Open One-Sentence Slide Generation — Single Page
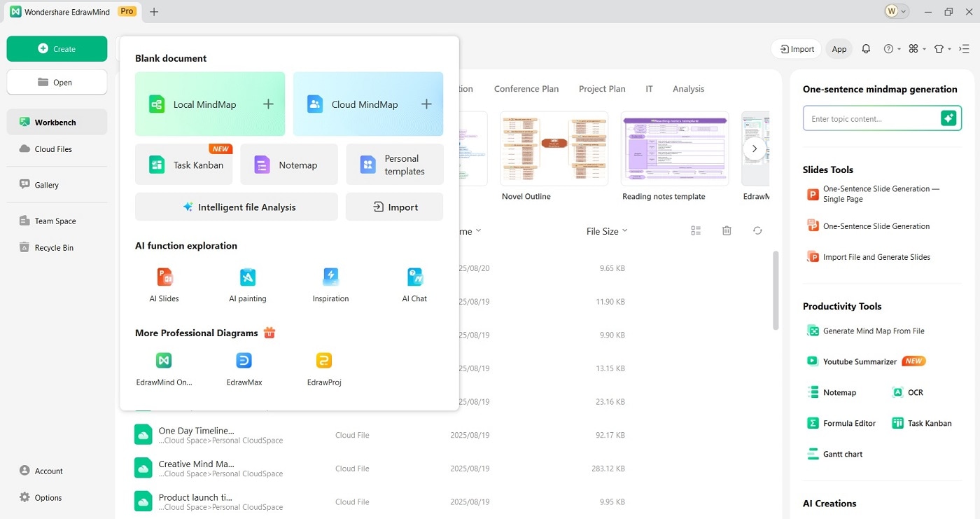This screenshot has width=980, height=519. point(874,194)
